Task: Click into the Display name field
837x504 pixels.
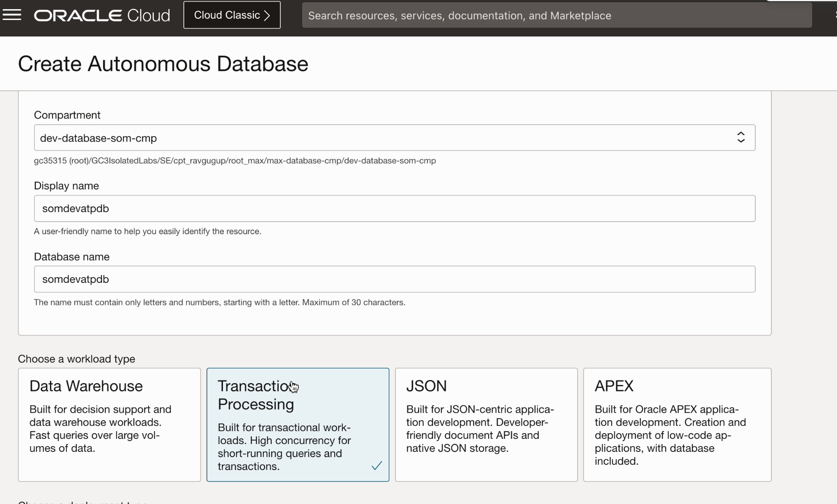Action: [394, 209]
